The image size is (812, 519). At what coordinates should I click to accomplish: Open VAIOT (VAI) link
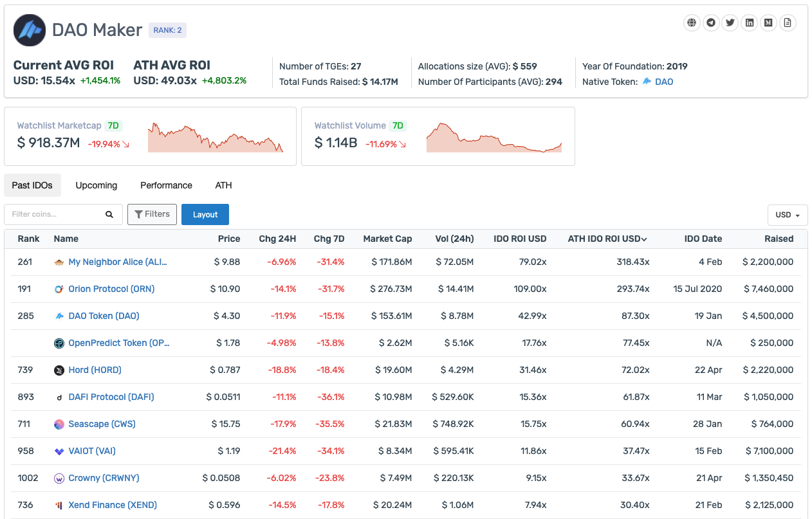tap(92, 451)
